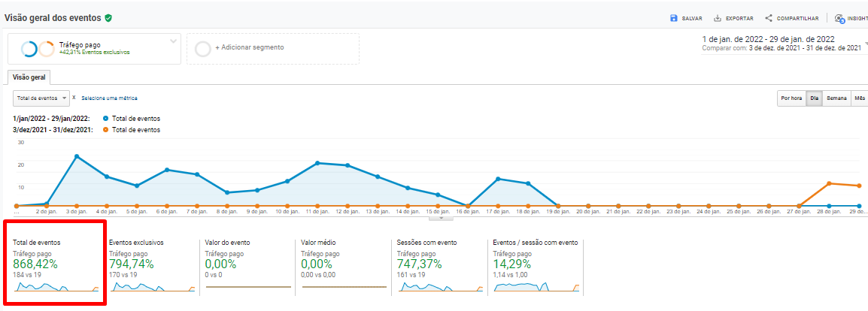The height and width of the screenshot is (311, 868).
Task: Expand the Tráfego pago segment chevron
Action: pyautogui.click(x=173, y=41)
